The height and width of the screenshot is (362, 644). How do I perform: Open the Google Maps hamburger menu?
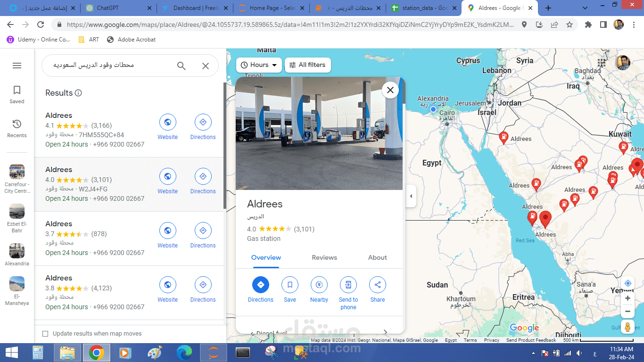17,66
